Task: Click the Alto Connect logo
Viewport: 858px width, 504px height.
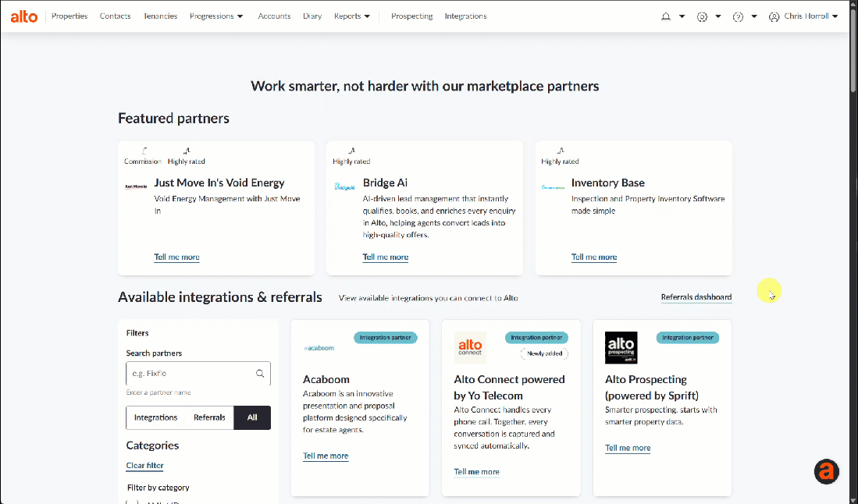Action: pyautogui.click(x=470, y=348)
